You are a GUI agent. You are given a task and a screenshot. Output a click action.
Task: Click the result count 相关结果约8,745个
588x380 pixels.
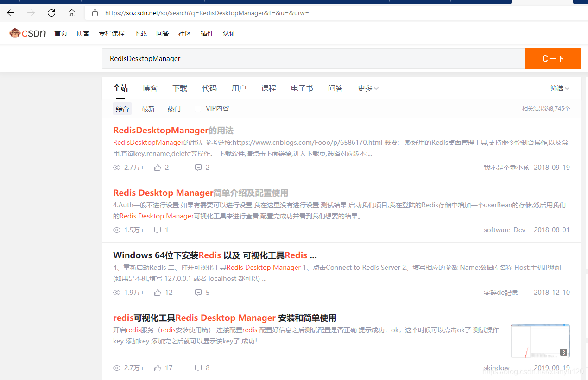click(x=546, y=109)
